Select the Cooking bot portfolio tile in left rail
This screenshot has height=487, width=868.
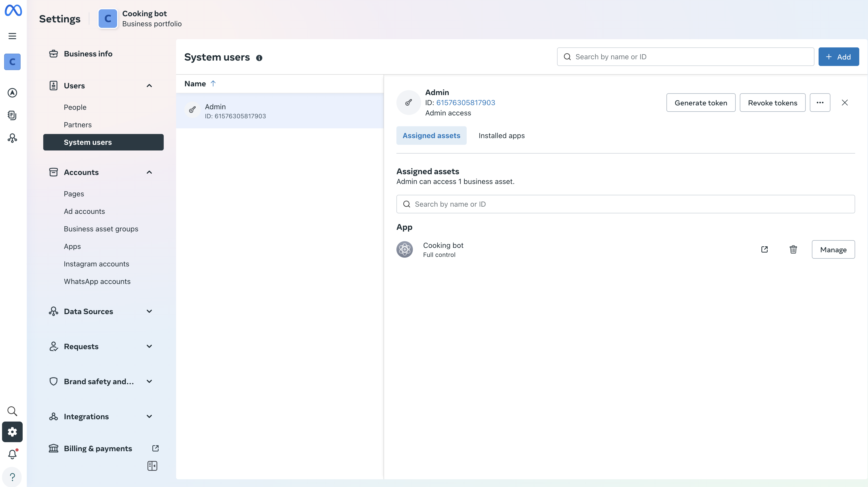click(x=12, y=62)
